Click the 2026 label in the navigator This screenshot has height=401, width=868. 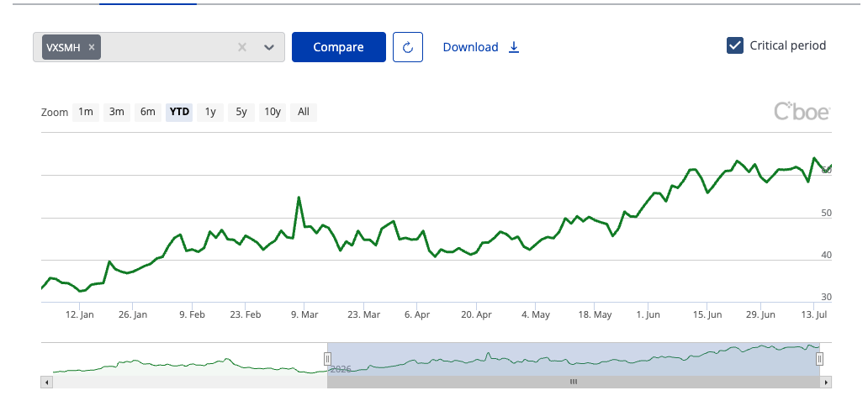pos(341,369)
